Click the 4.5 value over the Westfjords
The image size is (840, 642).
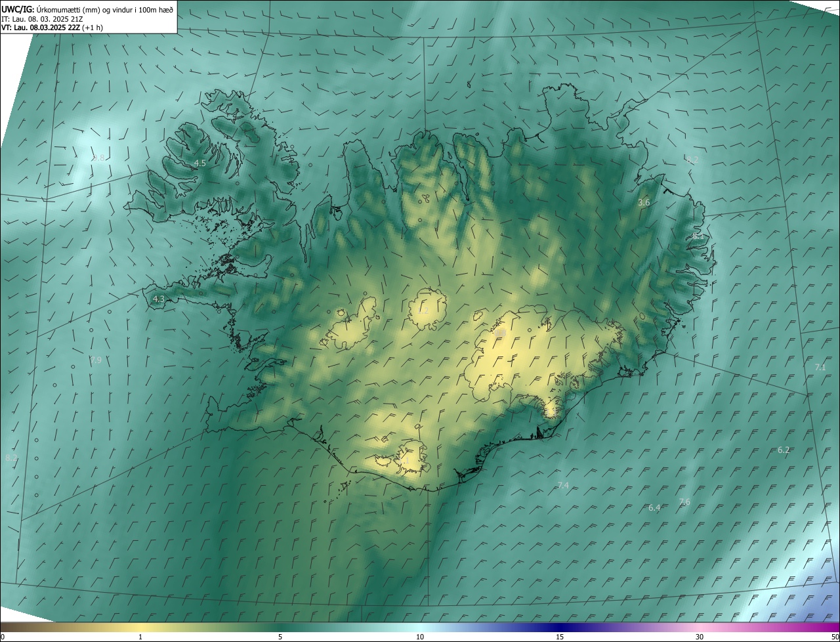pos(200,163)
